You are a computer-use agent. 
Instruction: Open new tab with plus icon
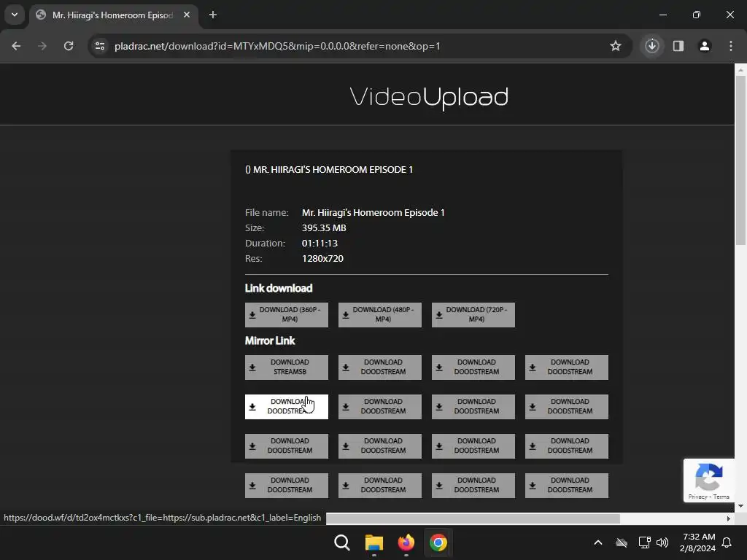[213, 15]
